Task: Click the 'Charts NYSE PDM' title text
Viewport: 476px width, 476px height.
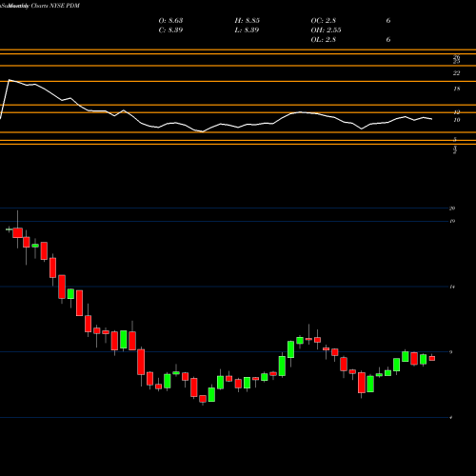Action: [55, 6]
